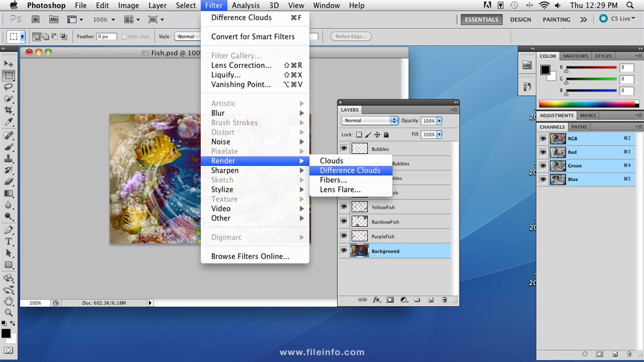Select the Lasso tool in toolbox
This screenshot has height=362, width=644.
click(x=8, y=87)
